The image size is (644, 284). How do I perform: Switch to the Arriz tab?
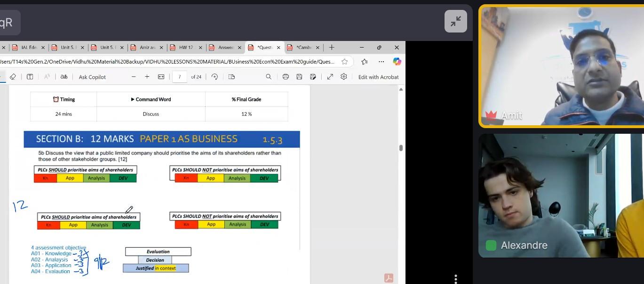coord(147,48)
